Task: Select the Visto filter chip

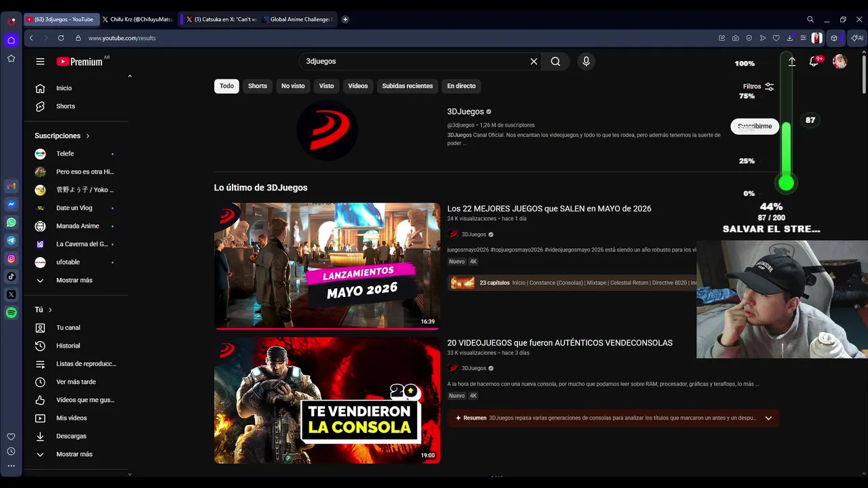Action: click(327, 86)
